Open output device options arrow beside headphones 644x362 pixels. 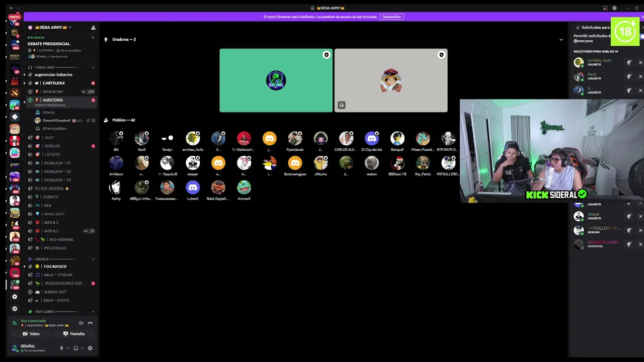(82, 348)
